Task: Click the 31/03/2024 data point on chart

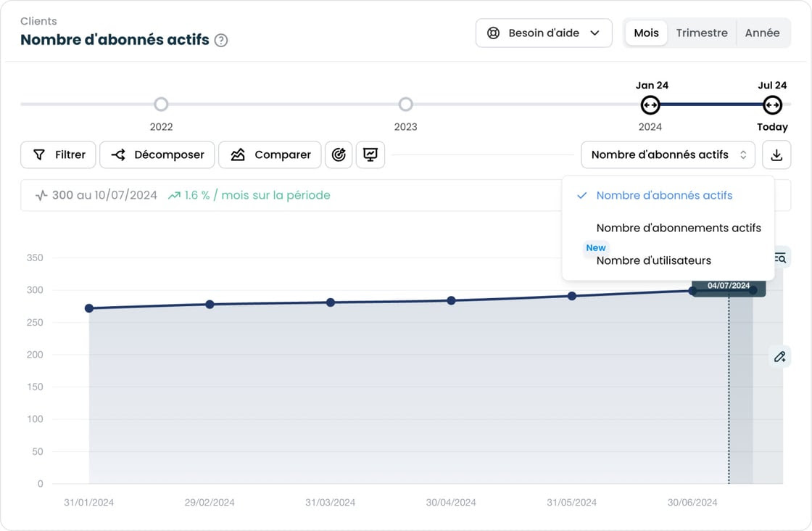Action: coord(331,302)
